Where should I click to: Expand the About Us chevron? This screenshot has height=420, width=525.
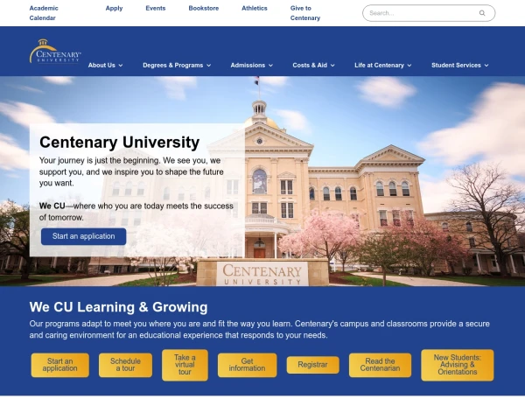tap(121, 66)
